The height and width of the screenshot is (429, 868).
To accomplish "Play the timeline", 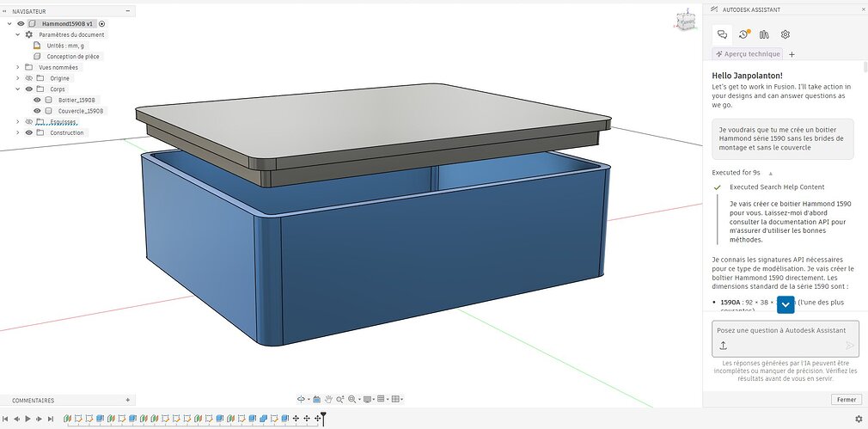I will coord(28,419).
